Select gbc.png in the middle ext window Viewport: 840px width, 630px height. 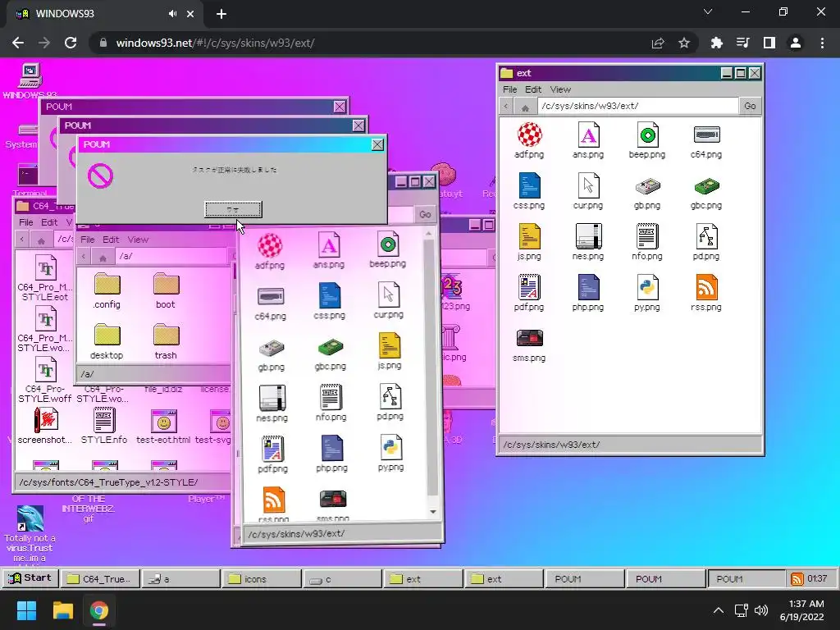coord(331,353)
